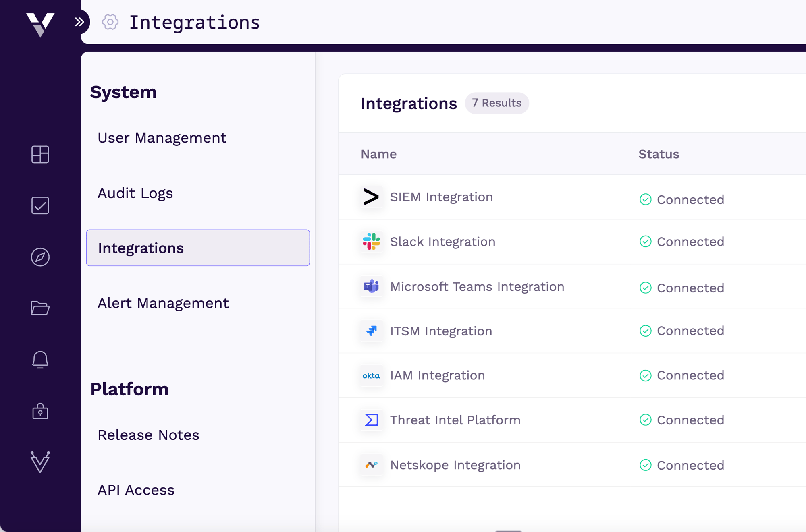Screen dimensions: 806x532
Task: Click the dashboard grid icon in sidebar
Action: (x=40, y=154)
